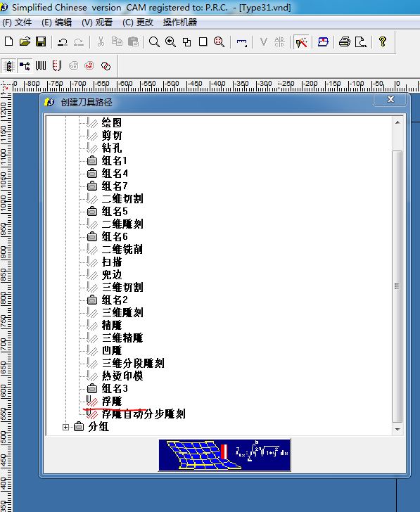The height and width of the screenshot is (512, 420).
Task: Click the measure ruler icon
Action: pyautogui.click(x=242, y=41)
